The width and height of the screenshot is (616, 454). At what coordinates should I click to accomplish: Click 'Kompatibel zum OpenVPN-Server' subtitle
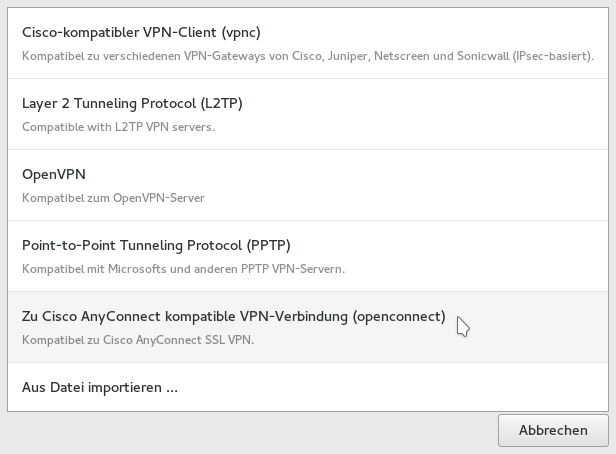[113, 198]
